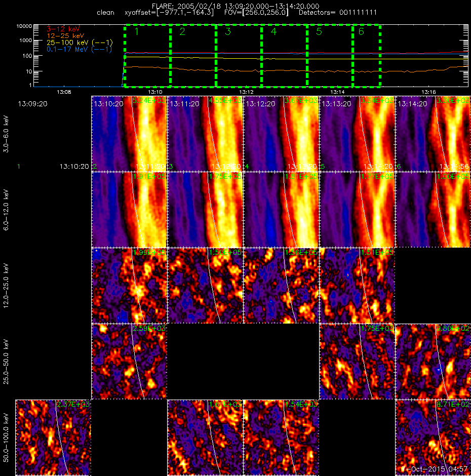Select the 6.0-12.0 keV image labeled 1.77E+05
This screenshot has width=471, height=476.
pyautogui.click(x=357, y=210)
